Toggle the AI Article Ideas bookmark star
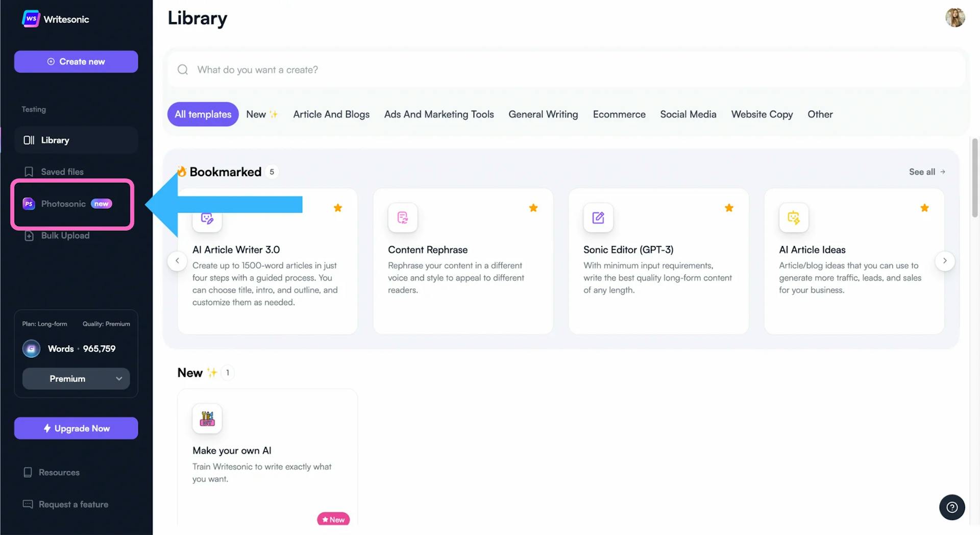The image size is (980, 535). 924,208
